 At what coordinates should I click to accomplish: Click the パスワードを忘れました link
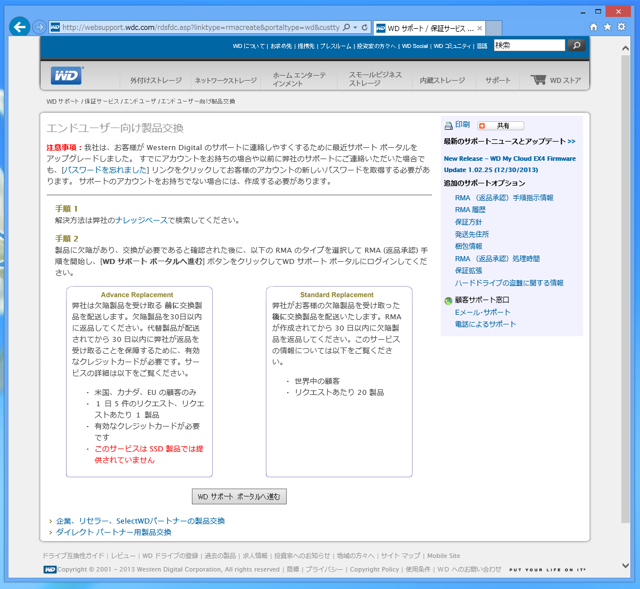pyautogui.click(x=106, y=170)
